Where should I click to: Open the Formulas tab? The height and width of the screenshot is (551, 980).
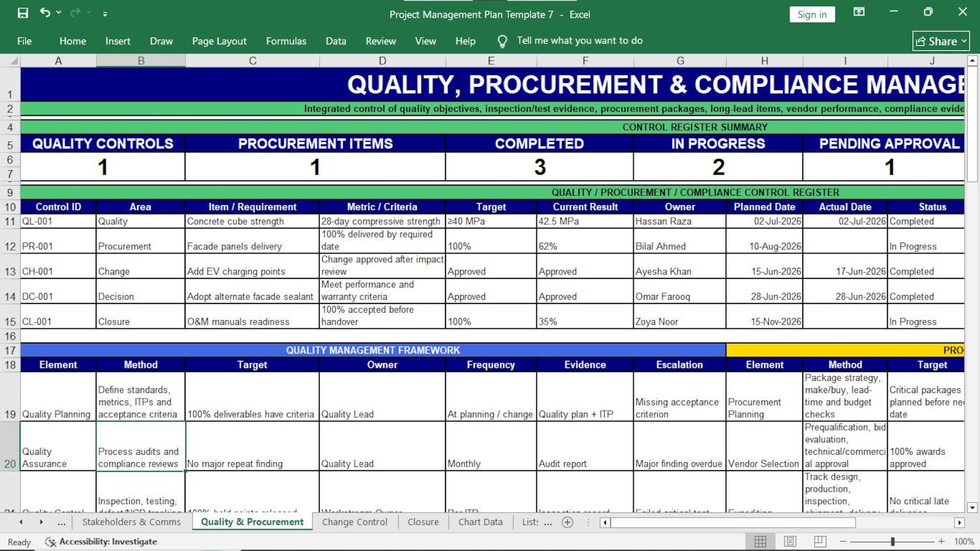286,41
